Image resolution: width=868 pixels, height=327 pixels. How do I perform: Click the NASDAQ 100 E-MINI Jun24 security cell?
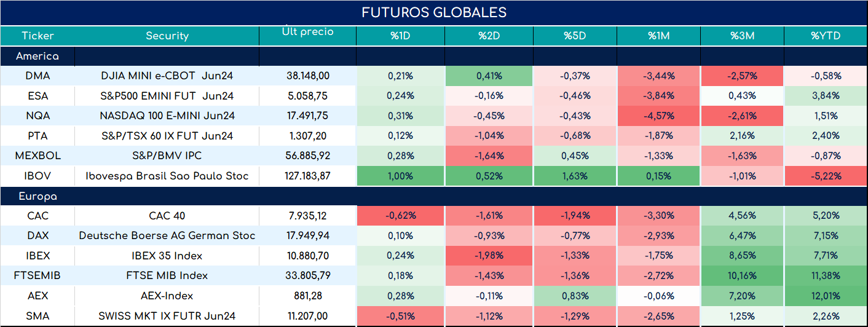[167, 116]
